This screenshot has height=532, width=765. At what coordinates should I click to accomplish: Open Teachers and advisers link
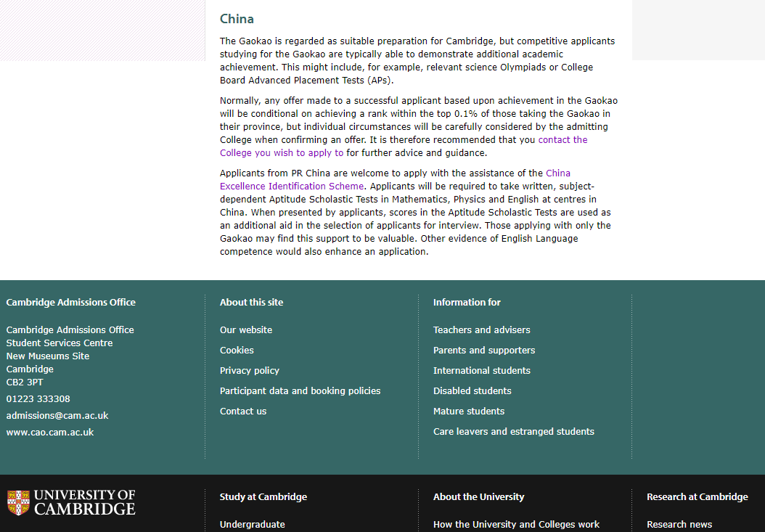pos(481,330)
